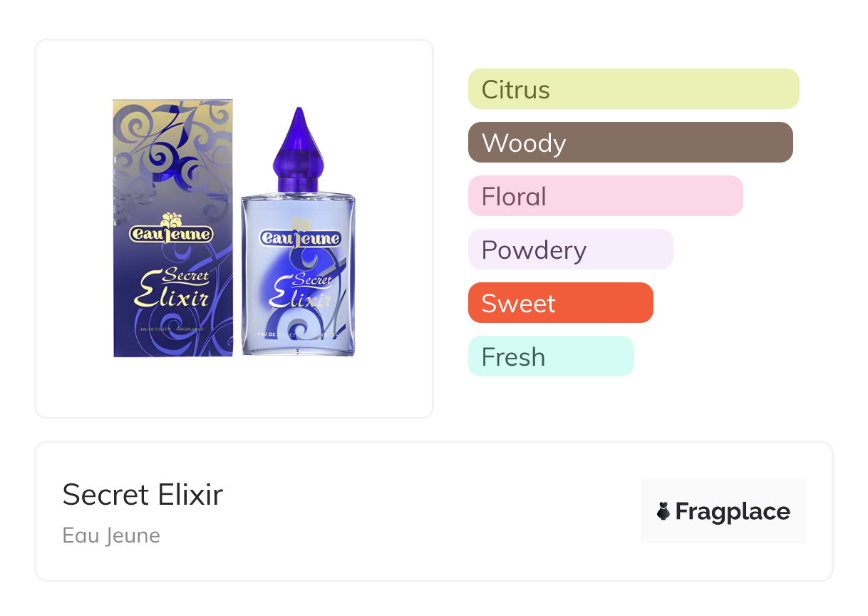Click the perfume bottle image
The height and width of the screenshot is (616, 868).
tap(298, 232)
